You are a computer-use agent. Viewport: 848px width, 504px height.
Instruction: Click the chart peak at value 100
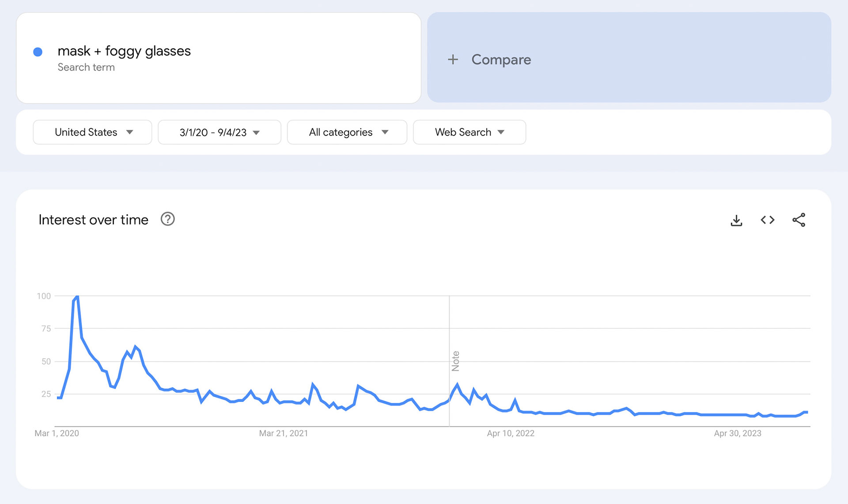pyautogui.click(x=77, y=297)
